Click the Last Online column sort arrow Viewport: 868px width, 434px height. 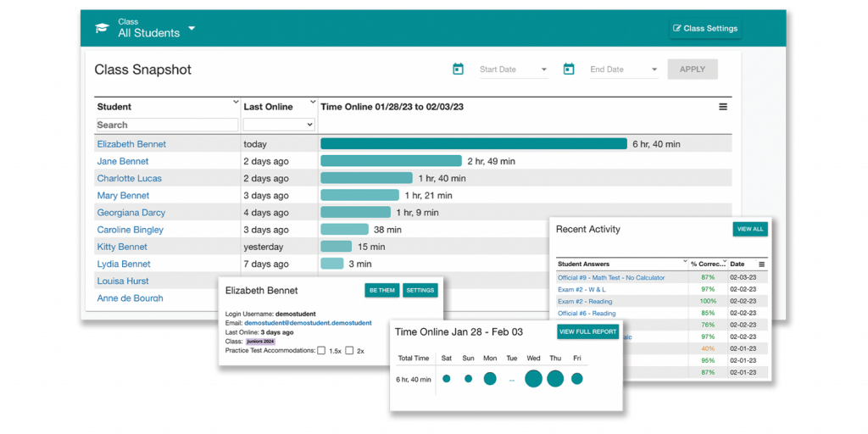pyautogui.click(x=313, y=102)
